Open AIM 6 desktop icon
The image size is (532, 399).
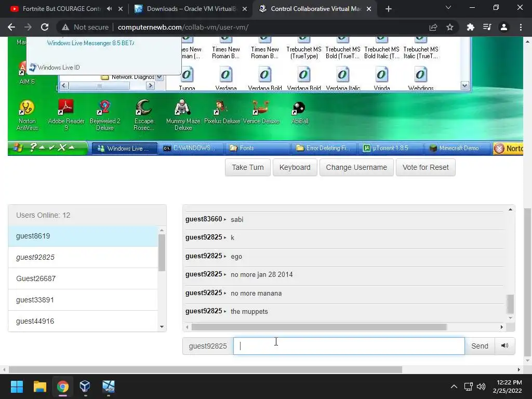(x=27, y=73)
